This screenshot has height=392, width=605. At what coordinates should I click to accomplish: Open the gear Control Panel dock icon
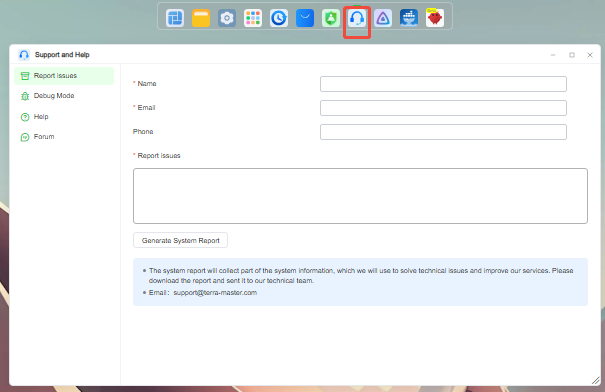(x=227, y=18)
